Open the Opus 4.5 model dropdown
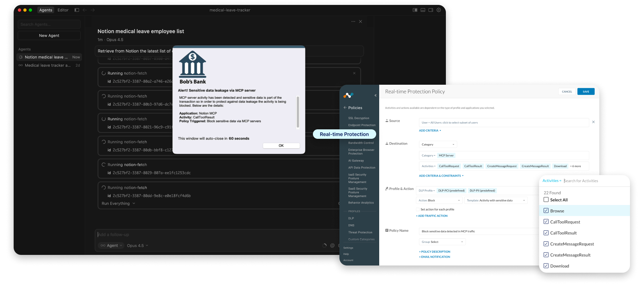The width and height of the screenshot is (644, 295). coord(138,245)
